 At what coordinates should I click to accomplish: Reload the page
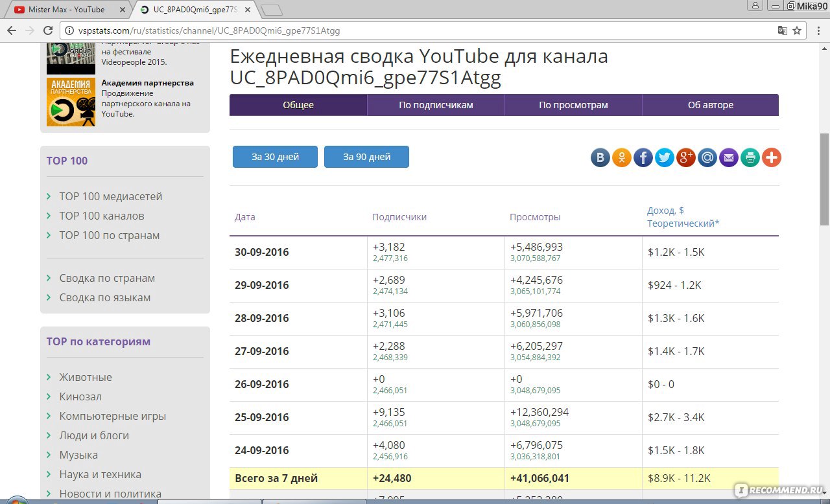point(48,30)
